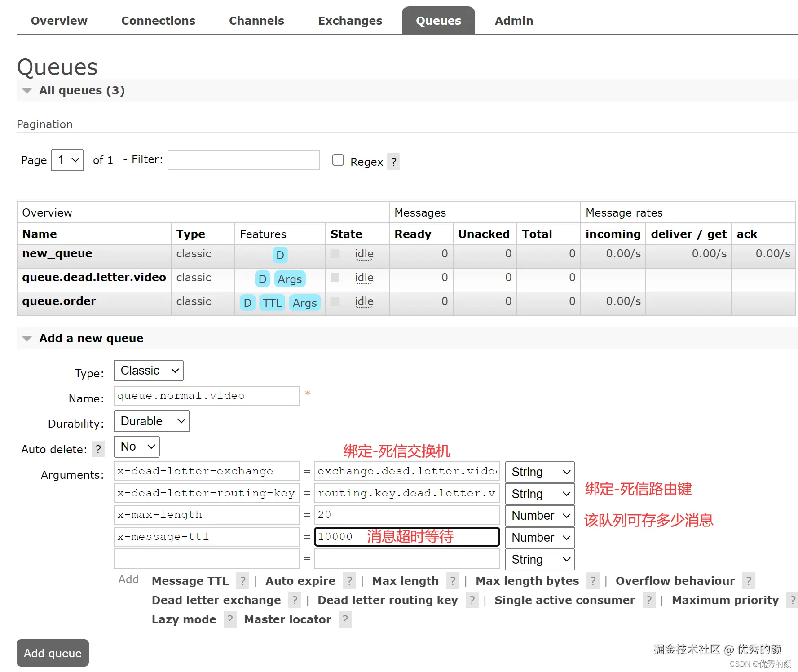
Task: Click the queue Name input field
Action: point(207,396)
